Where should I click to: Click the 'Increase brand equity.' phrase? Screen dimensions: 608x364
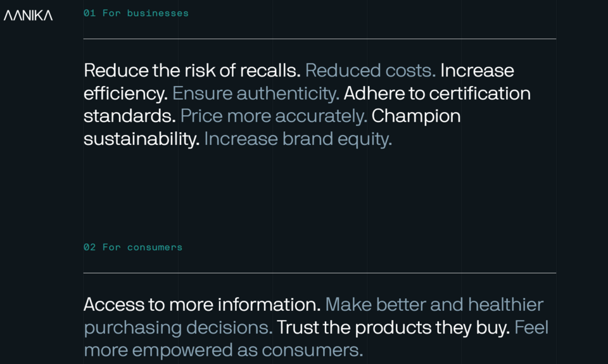(x=298, y=139)
